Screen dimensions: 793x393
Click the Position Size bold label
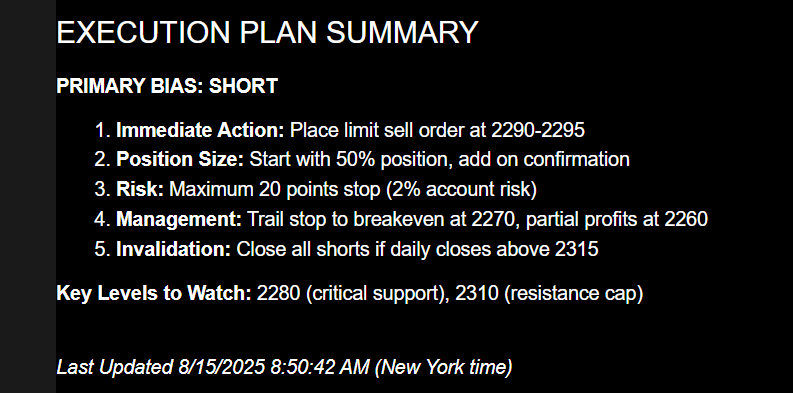pos(180,160)
